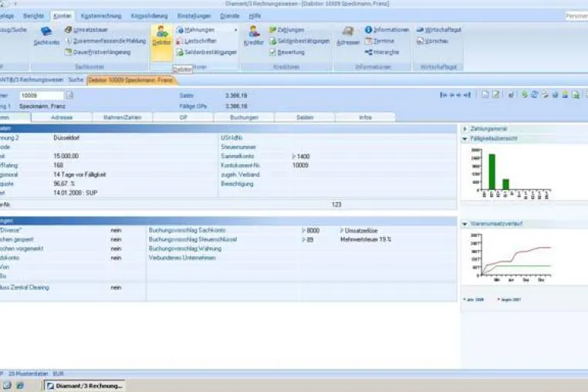Open the Berichte menu
Image resolution: width=588 pixels, height=392 pixels.
click(x=33, y=16)
